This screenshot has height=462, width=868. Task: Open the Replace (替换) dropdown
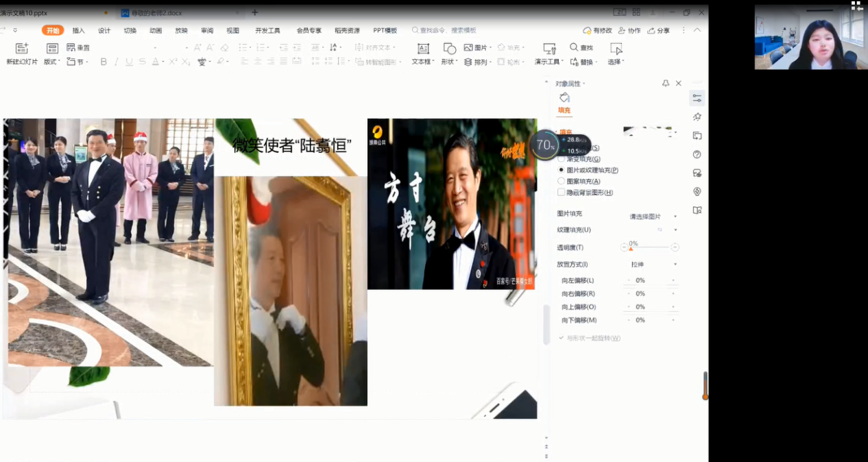583,62
